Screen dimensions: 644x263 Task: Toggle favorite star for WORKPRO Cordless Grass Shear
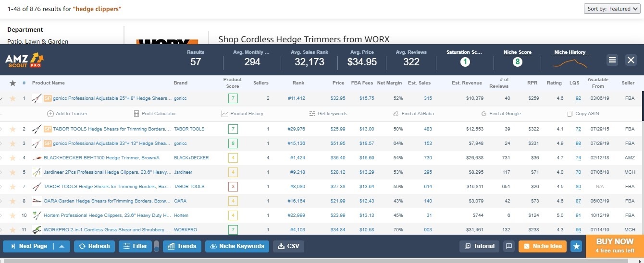pos(13,230)
